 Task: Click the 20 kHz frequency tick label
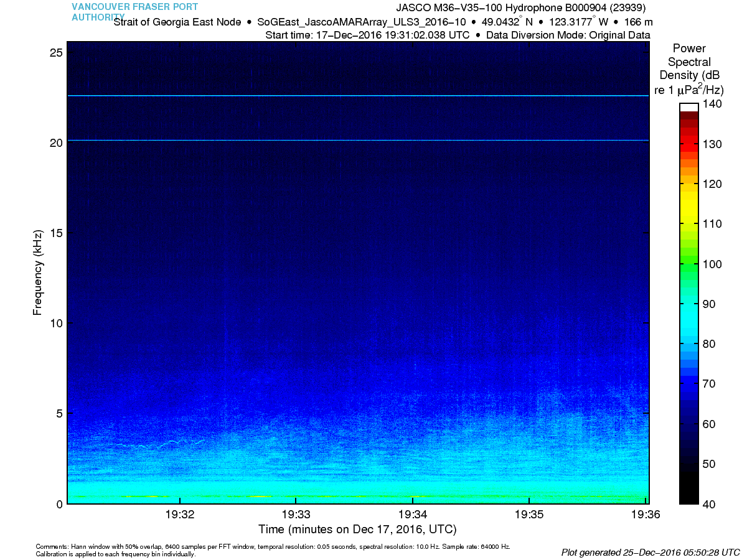[x=54, y=142]
